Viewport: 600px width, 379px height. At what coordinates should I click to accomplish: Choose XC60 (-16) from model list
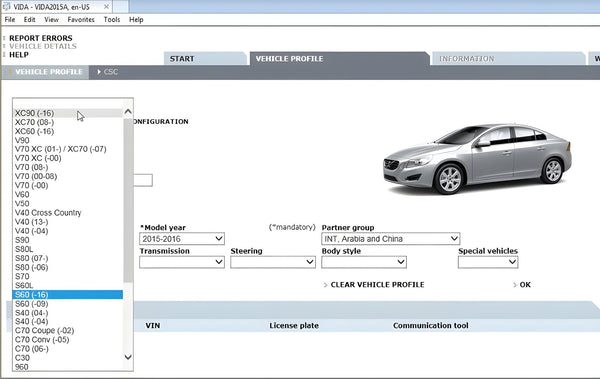(x=68, y=131)
